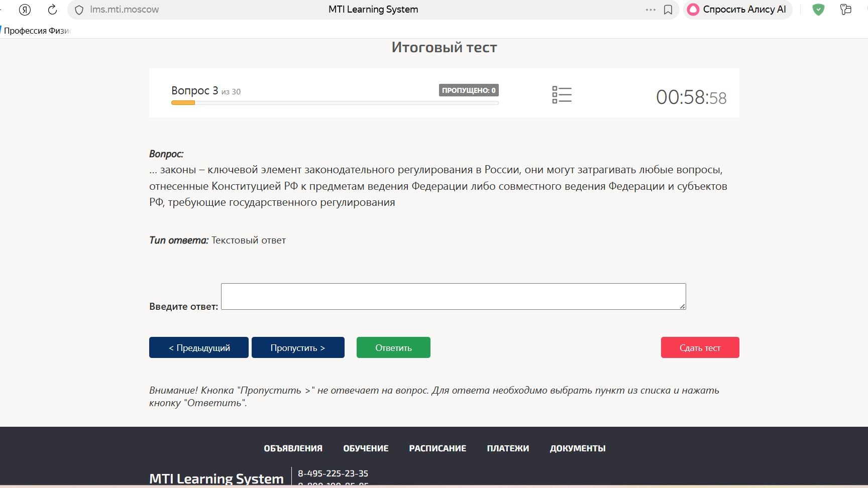Click the green Protect shield icon
Viewport: 868px width, 488px height.
(818, 10)
